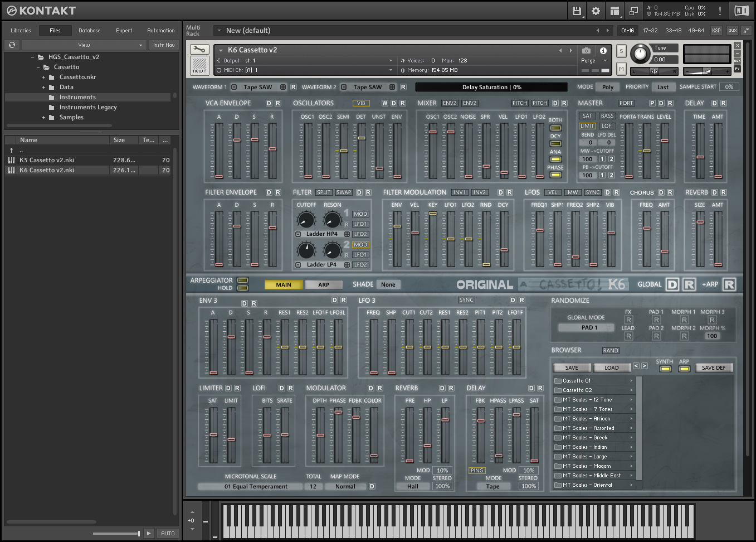Show instrument info icon
The height and width of the screenshot is (542, 756).
tap(603, 50)
